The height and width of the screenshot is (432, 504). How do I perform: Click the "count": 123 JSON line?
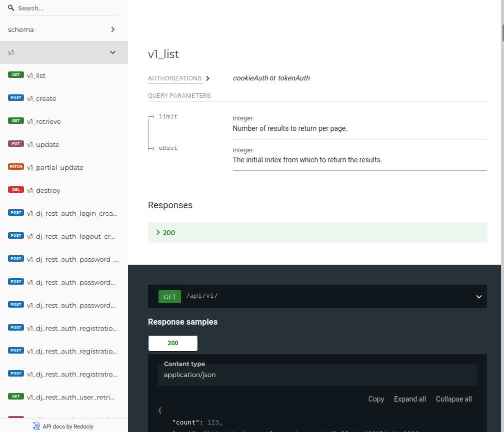(x=197, y=423)
